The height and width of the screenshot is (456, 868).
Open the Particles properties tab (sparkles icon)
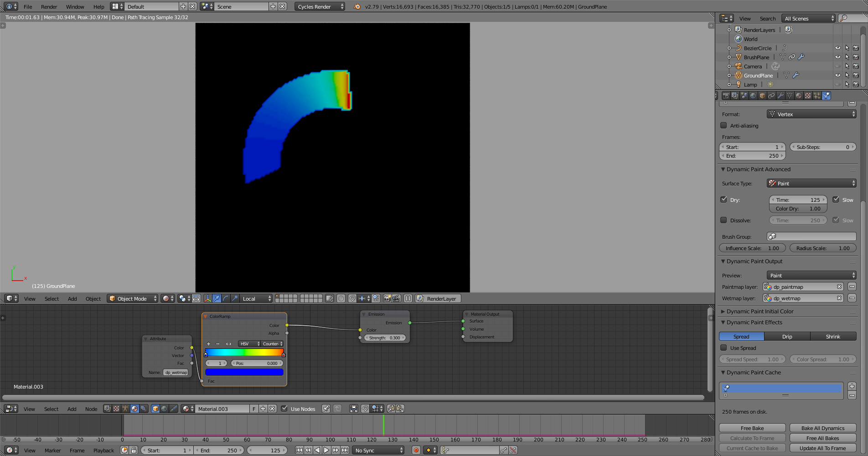817,96
